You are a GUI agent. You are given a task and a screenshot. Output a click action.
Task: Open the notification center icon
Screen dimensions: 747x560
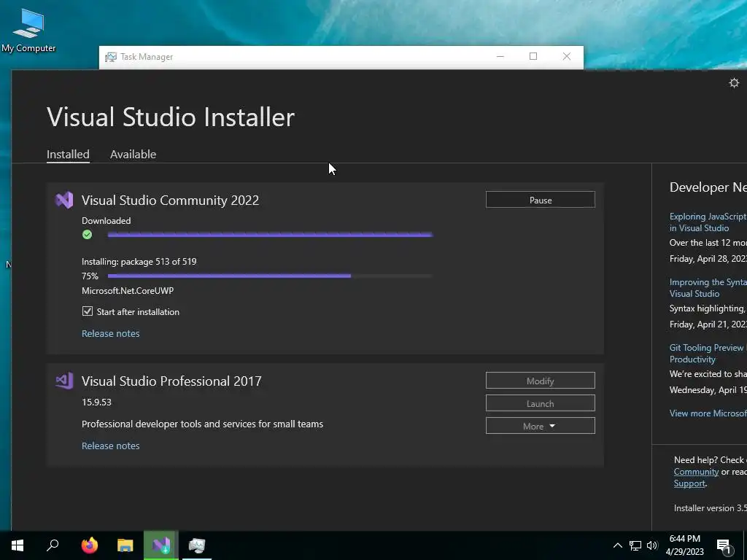tap(724, 546)
